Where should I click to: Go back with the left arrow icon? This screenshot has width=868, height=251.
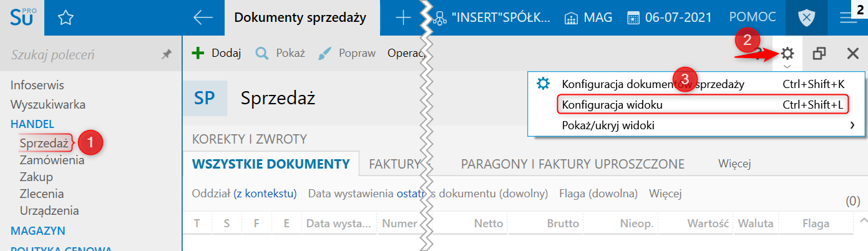click(203, 18)
